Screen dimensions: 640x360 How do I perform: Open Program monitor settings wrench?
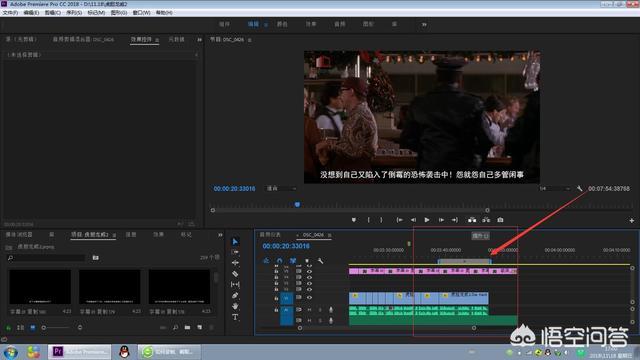580,189
